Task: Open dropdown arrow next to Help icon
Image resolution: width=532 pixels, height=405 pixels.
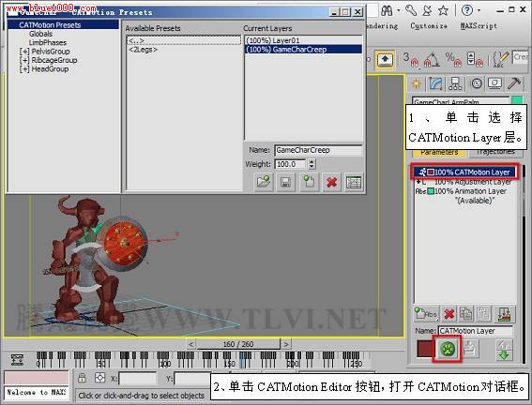Action: click(479, 10)
